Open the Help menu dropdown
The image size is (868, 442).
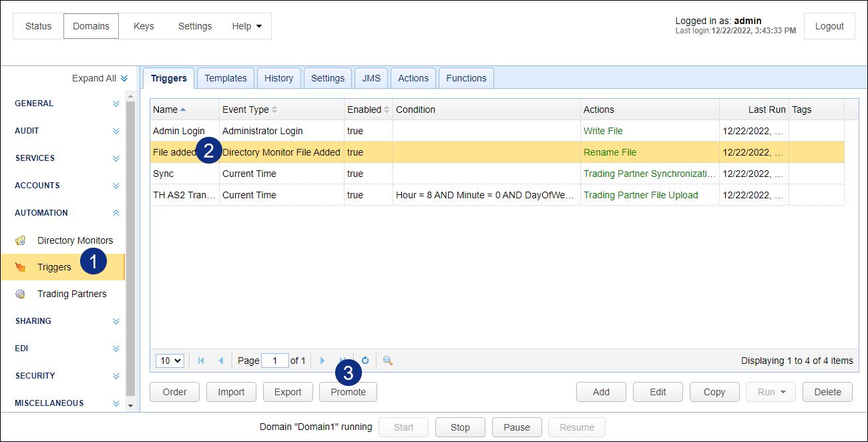246,26
